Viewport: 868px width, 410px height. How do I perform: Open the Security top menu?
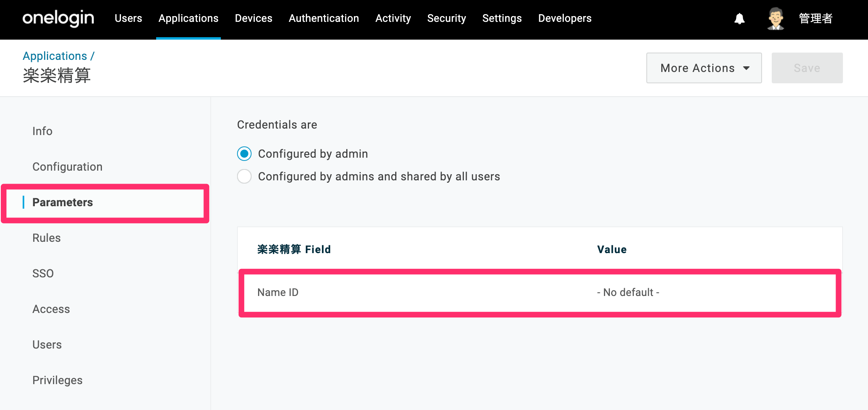click(447, 18)
